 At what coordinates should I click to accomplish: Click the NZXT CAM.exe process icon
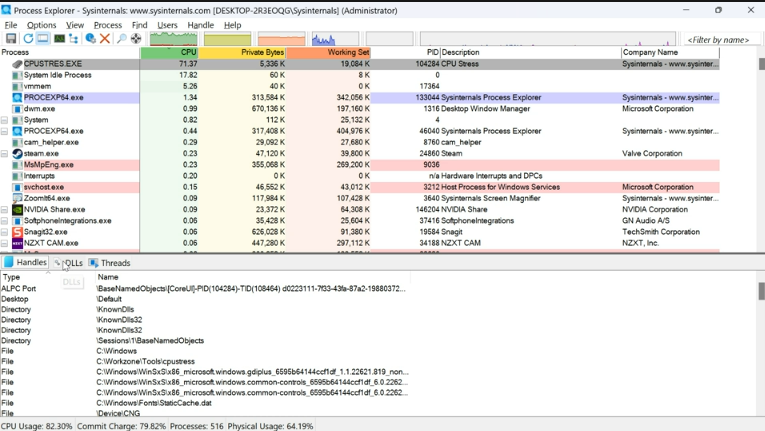point(17,243)
